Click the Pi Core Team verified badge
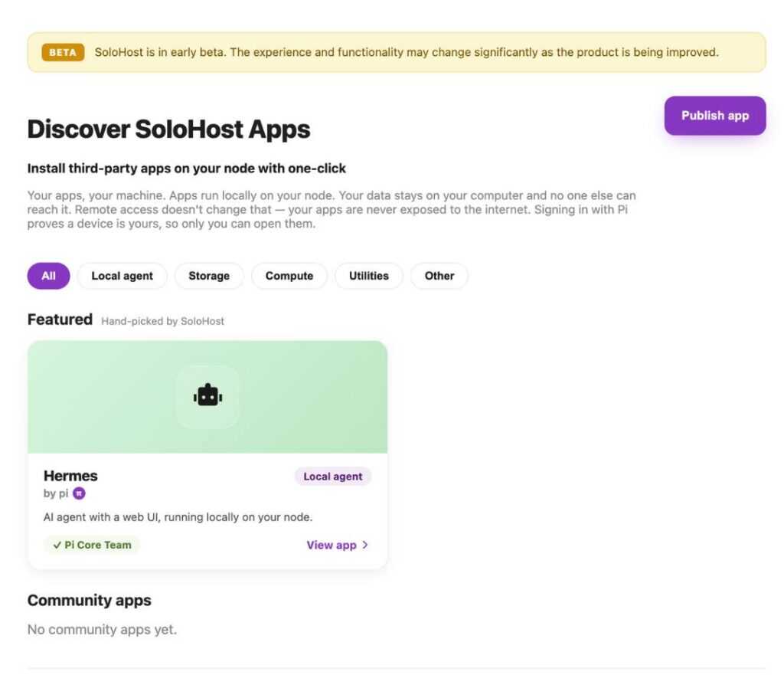Image resolution: width=784 pixels, height=675 pixels. click(92, 545)
